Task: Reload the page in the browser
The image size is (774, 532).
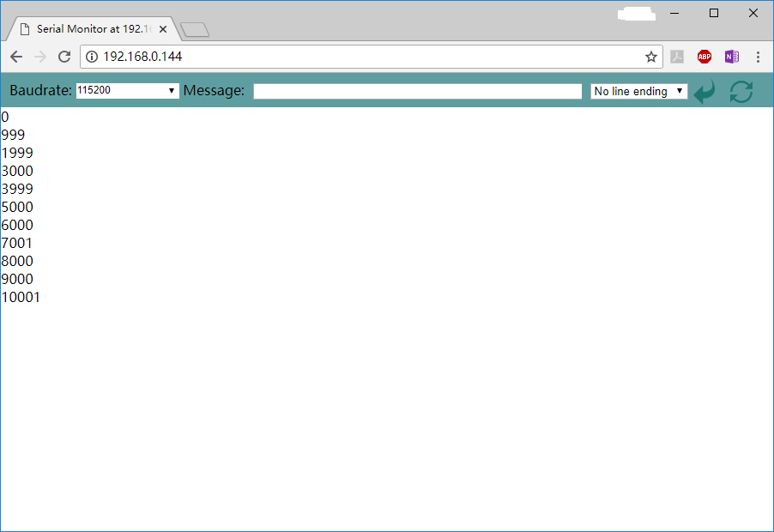Action: click(63, 57)
